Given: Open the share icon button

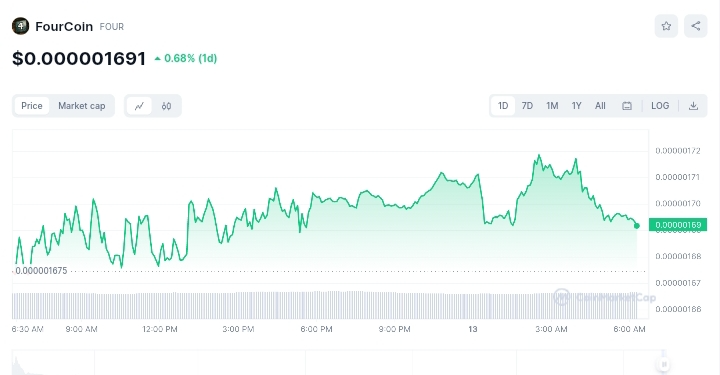Looking at the screenshot, I should (x=696, y=26).
